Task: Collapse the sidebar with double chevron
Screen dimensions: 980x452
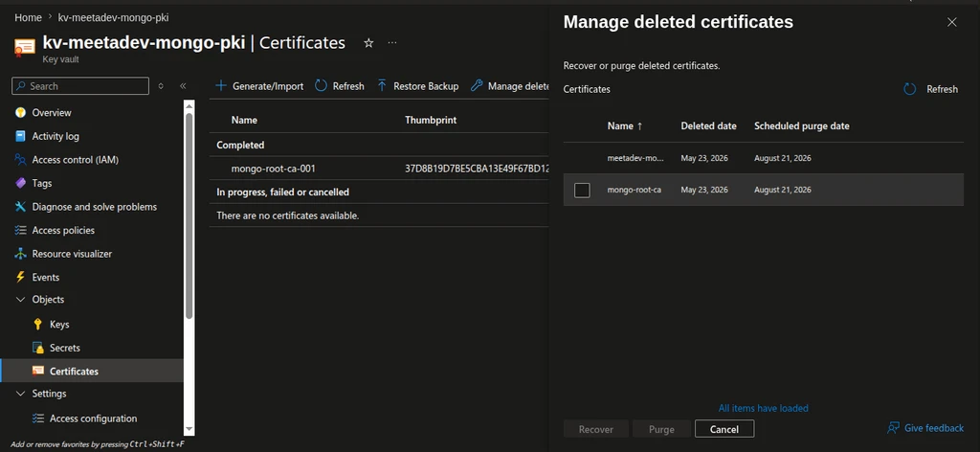Action: tap(183, 85)
